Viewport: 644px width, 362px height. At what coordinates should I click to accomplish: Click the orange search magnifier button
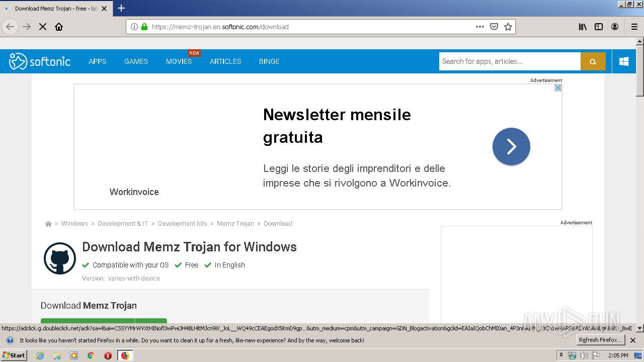coord(593,61)
